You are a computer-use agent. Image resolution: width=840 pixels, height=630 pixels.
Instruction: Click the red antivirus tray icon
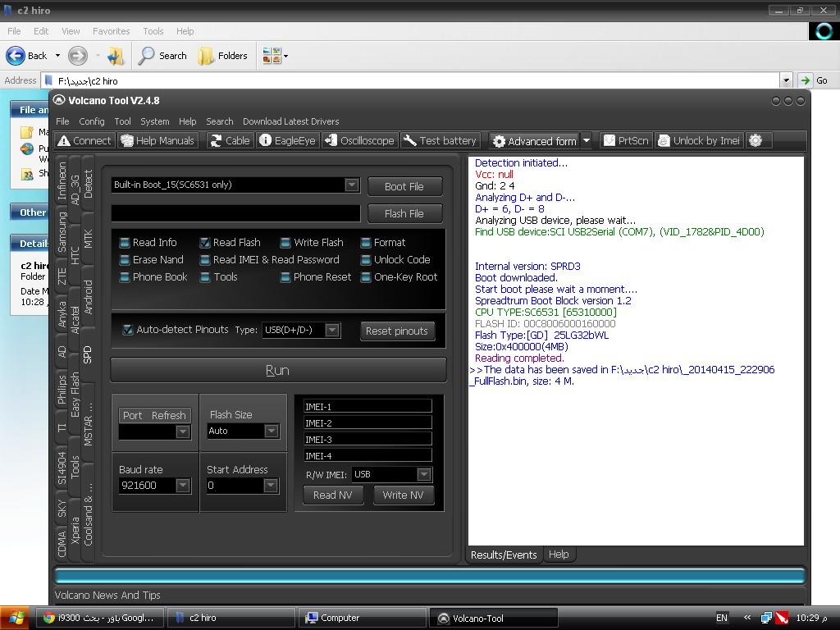(782, 619)
